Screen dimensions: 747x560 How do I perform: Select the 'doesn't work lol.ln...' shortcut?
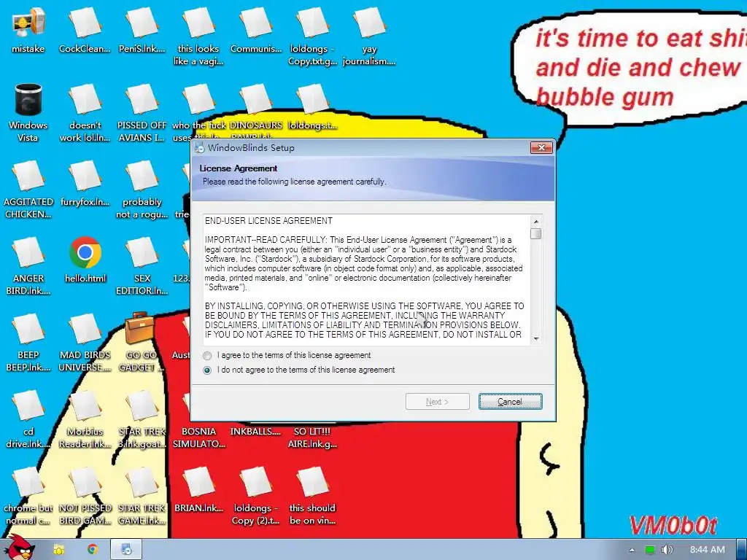[85, 113]
